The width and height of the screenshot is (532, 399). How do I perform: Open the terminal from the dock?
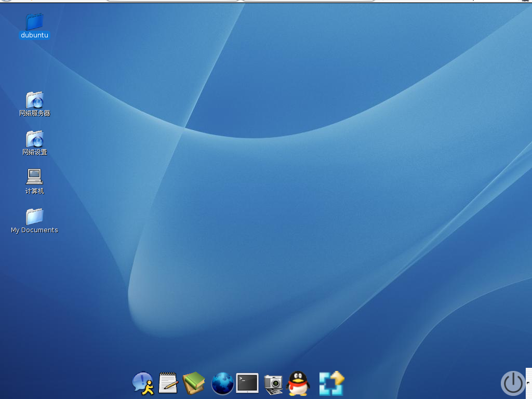coord(247,383)
